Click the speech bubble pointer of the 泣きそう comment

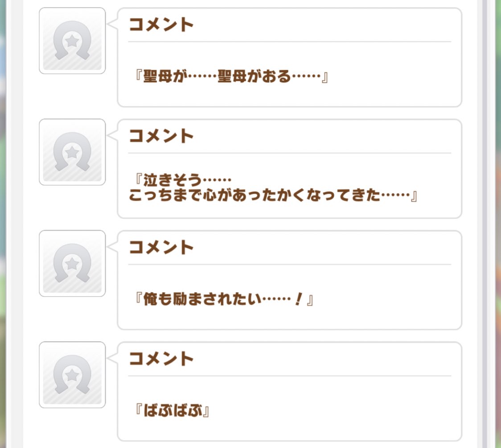[x=113, y=137]
